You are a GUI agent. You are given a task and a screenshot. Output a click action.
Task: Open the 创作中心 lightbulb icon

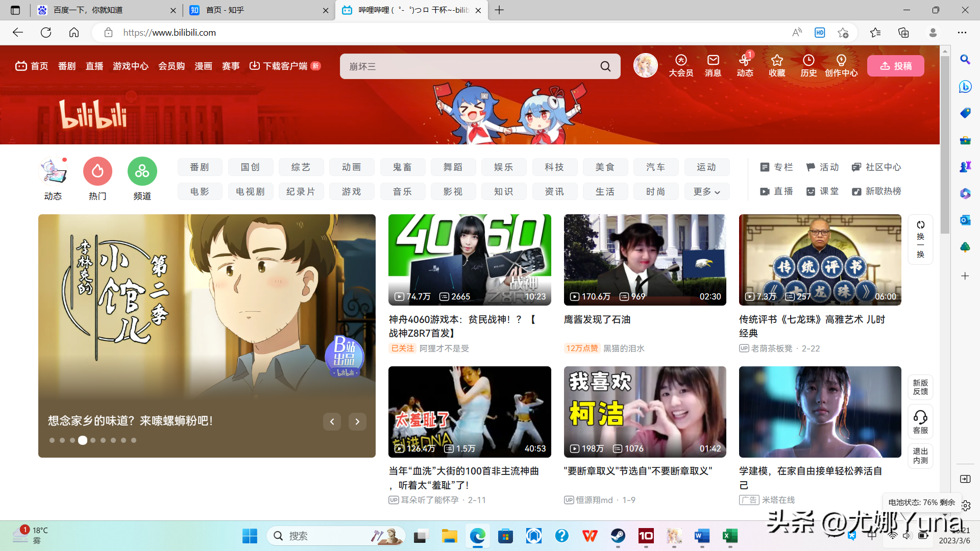[x=841, y=66]
